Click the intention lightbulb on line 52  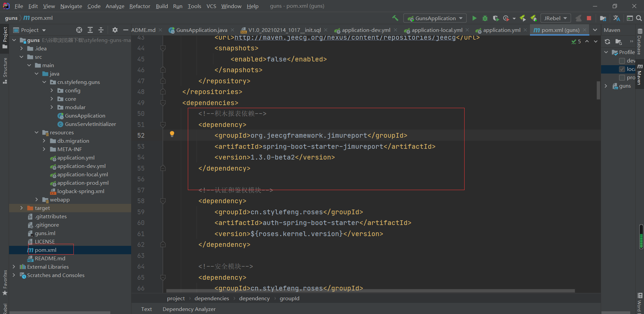pos(172,134)
